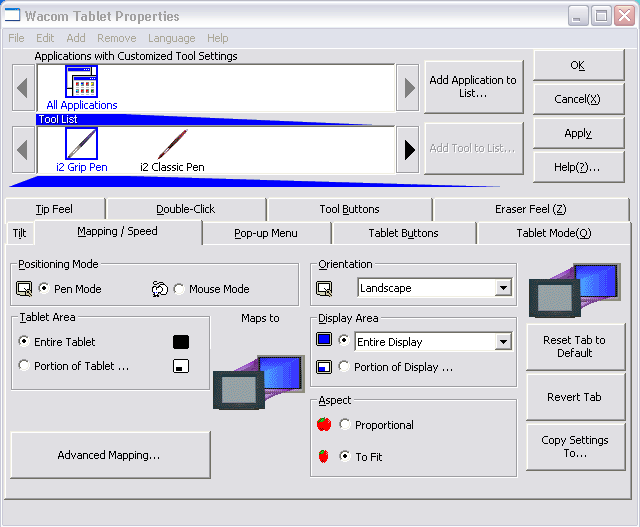Click the Revert Tab button
The height and width of the screenshot is (527, 640).
pyautogui.click(x=575, y=397)
